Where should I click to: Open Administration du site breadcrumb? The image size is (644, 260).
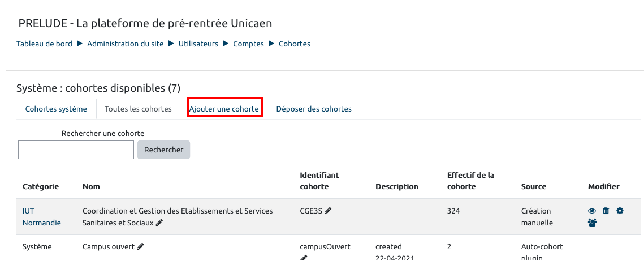125,44
